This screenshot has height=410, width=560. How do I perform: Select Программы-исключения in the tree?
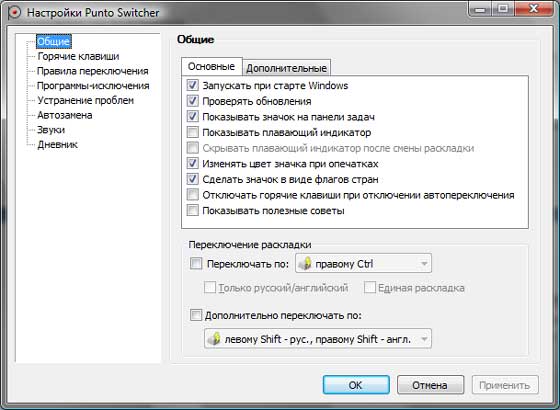[93, 86]
